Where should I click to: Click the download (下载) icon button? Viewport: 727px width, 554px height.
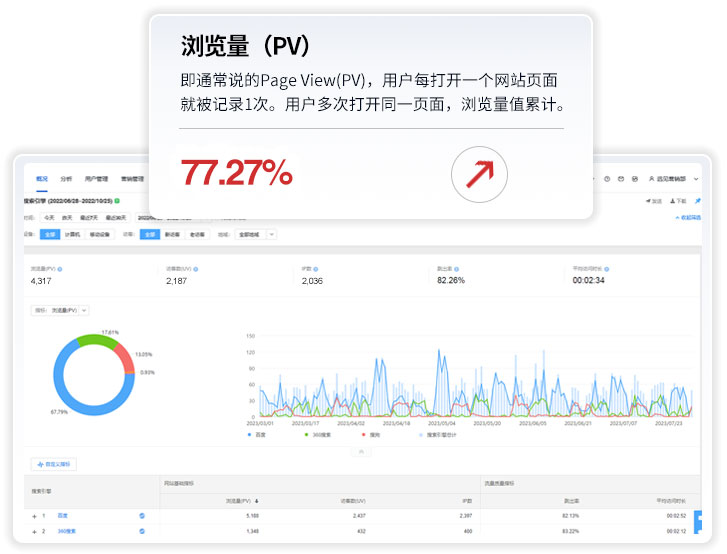(x=678, y=201)
